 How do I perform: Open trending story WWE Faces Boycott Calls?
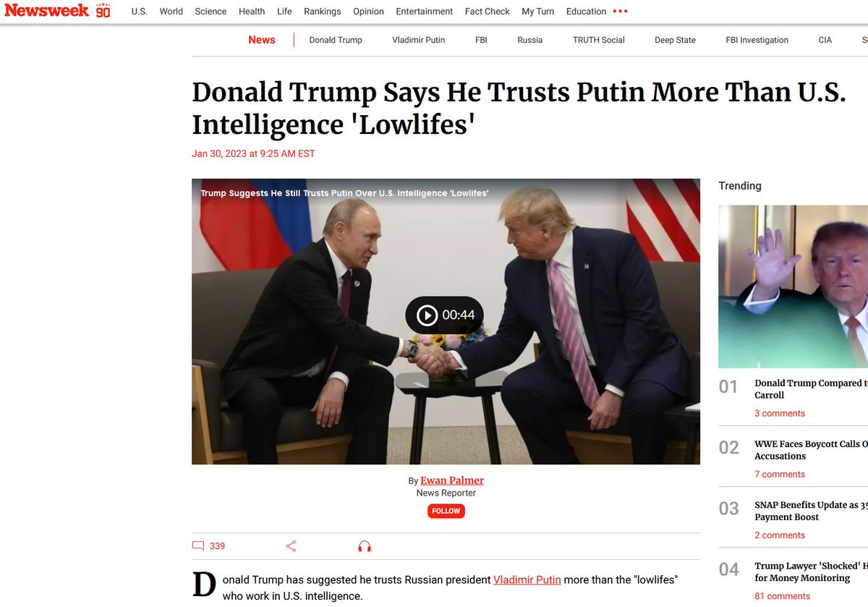(811, 450)
